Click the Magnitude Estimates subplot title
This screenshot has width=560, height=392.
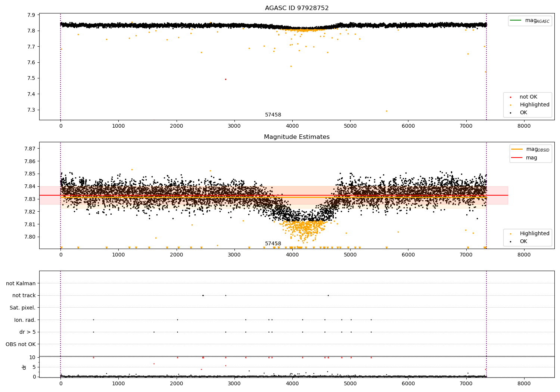(x=297, y=137)
